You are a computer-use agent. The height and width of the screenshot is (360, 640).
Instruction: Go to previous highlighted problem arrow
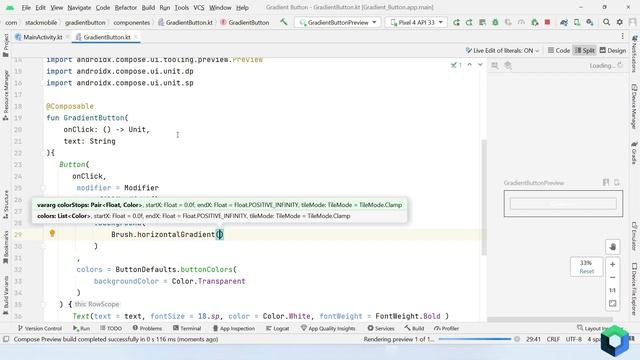469,65
